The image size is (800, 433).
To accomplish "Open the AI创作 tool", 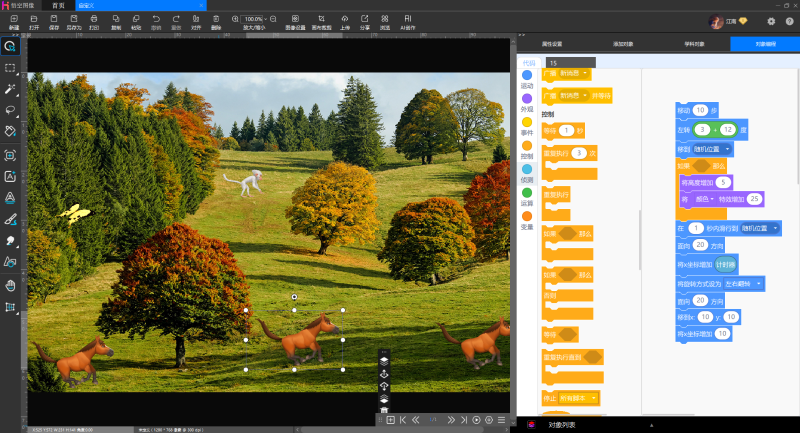I will pos(407,20).
